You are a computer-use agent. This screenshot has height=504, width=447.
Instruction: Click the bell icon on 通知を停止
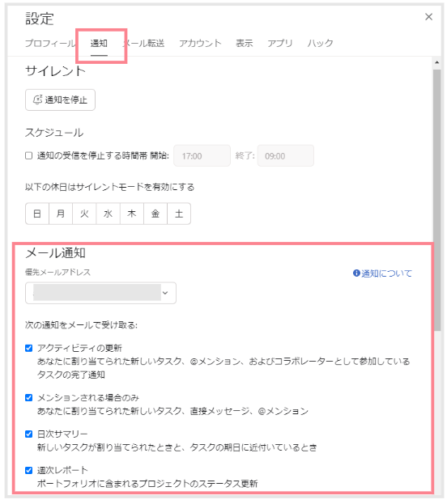[37, 100]
